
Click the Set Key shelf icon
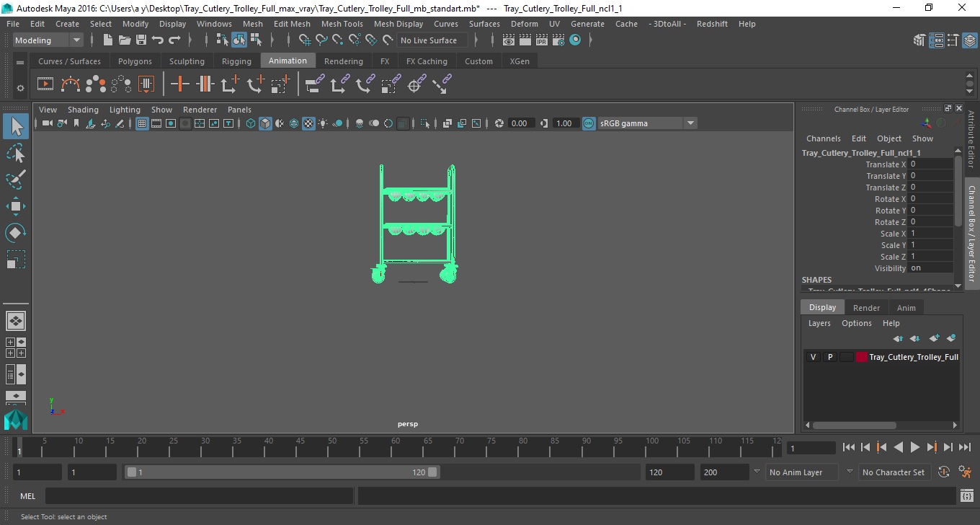180,84
